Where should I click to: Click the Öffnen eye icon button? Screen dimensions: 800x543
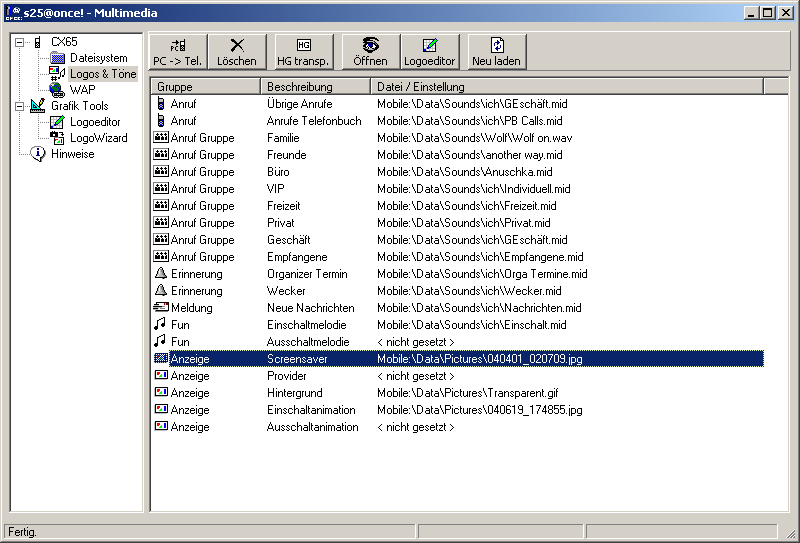(x=370, y=52)
